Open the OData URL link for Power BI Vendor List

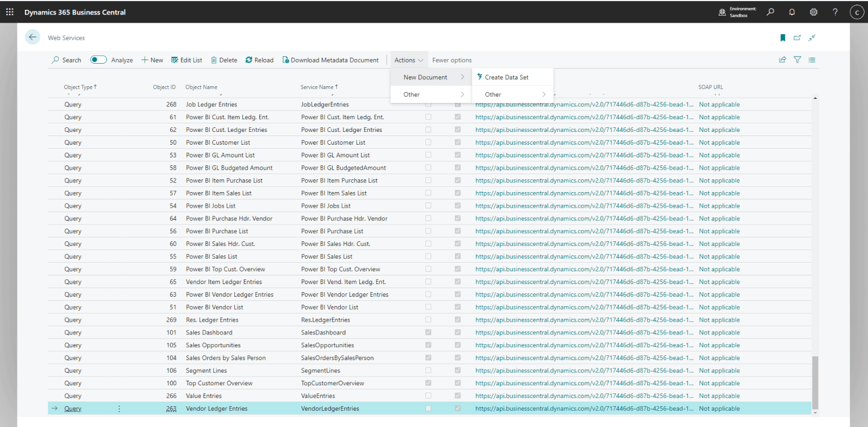[x=584, y=307]
